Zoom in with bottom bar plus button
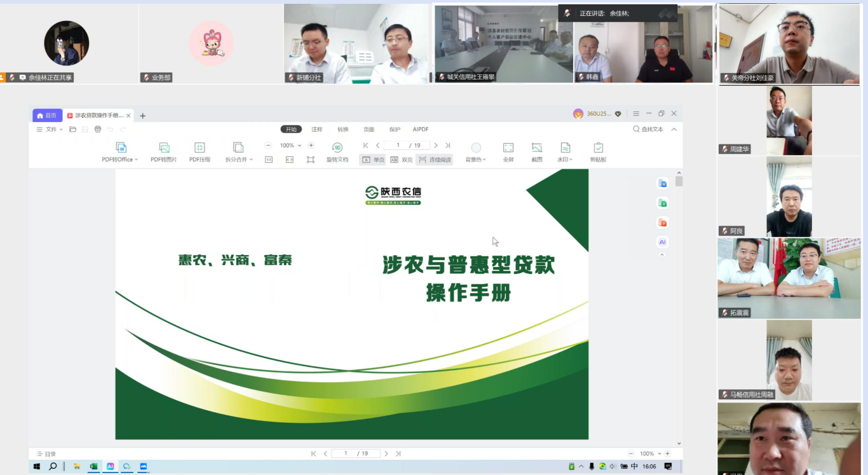Image resolution: width=868 pixels, height=475 pixels. coord(667,453)
